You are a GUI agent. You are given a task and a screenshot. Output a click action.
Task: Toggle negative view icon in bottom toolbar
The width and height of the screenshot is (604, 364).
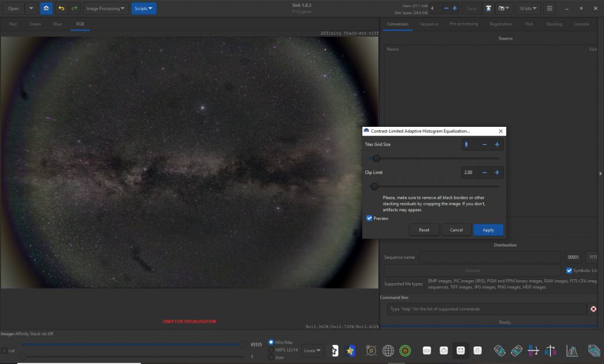[x=335, y=350]
